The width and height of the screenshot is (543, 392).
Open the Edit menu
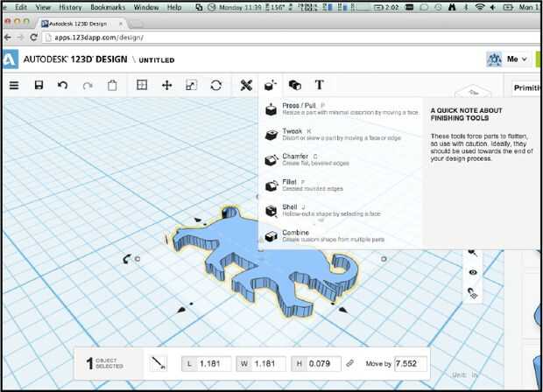click(x=21, y=7)
